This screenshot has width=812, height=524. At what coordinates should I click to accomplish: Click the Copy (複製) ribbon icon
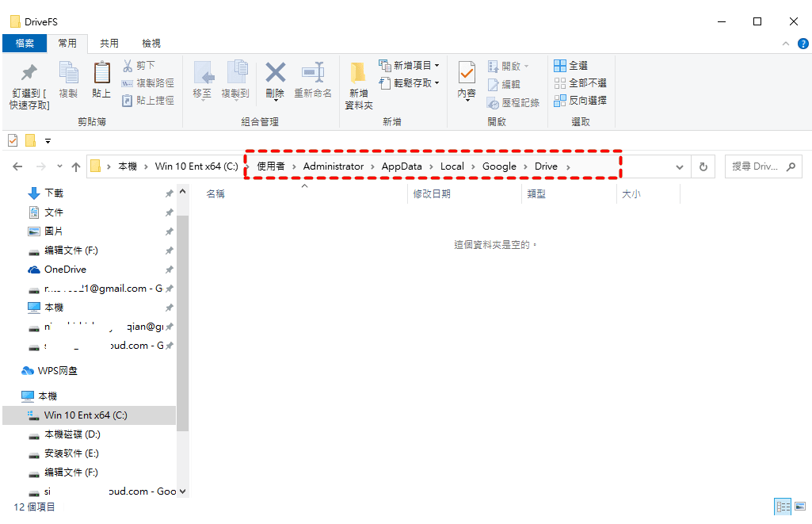tap(68, 74)
